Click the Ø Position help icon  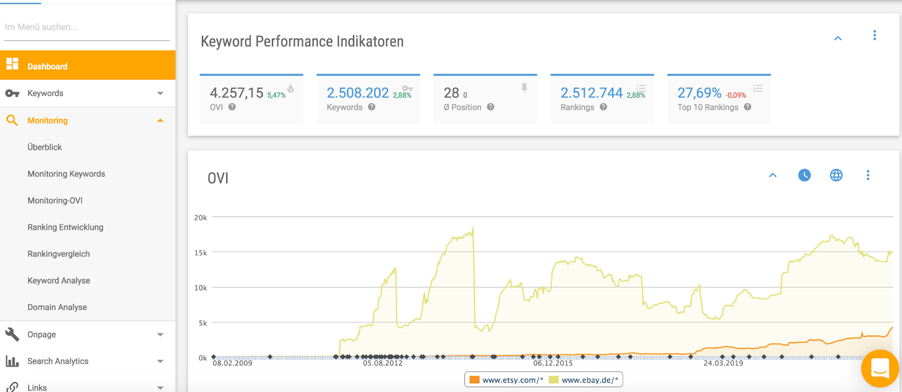click(490, 107)
